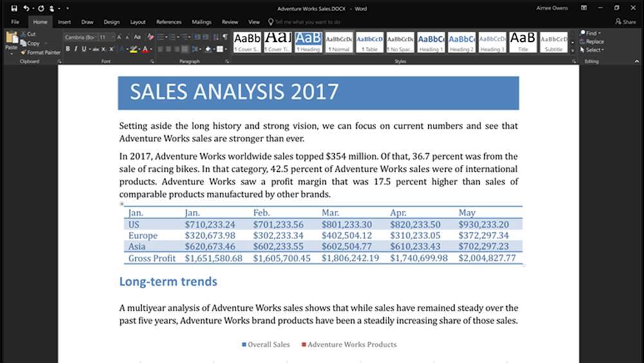Click the Share button

(x=625, y=22)
